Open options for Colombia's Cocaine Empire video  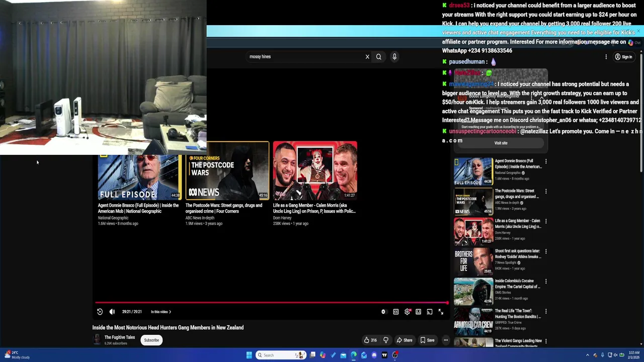coord(546,281)
